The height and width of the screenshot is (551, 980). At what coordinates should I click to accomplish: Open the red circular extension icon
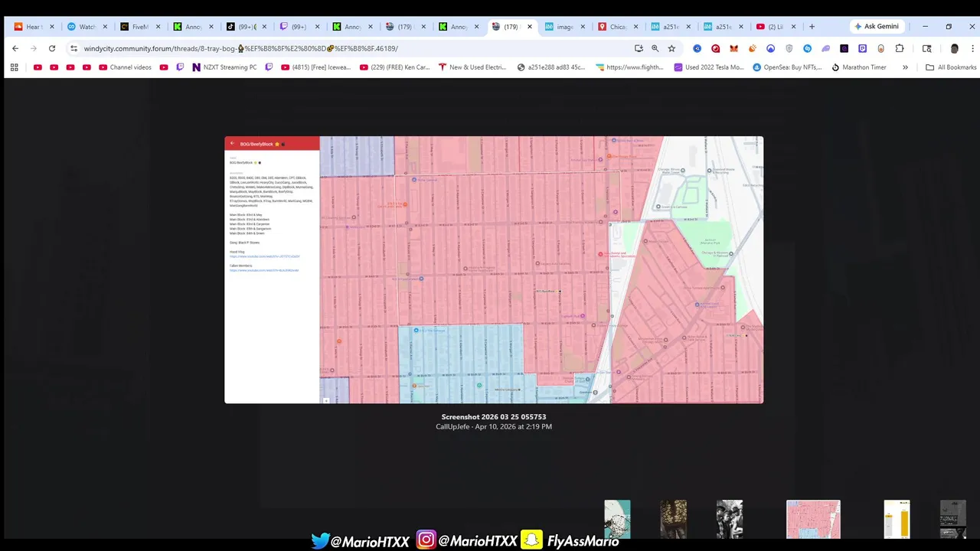716,48
